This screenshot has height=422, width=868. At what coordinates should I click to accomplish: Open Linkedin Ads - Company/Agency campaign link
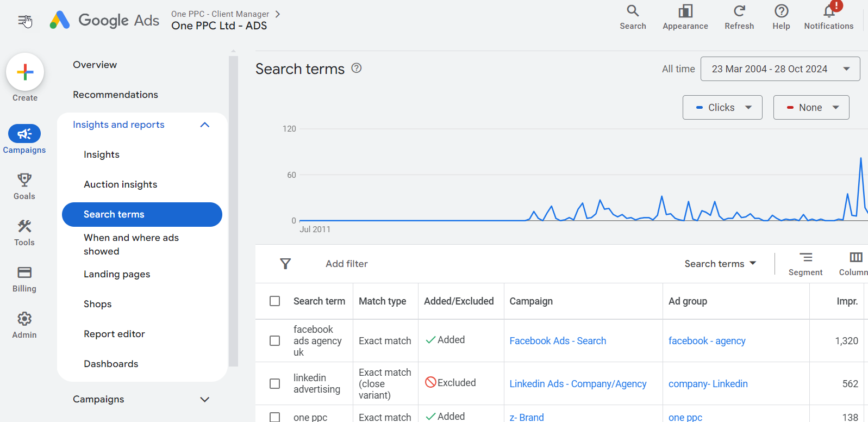pyautogui.click(x=578, y=384)
